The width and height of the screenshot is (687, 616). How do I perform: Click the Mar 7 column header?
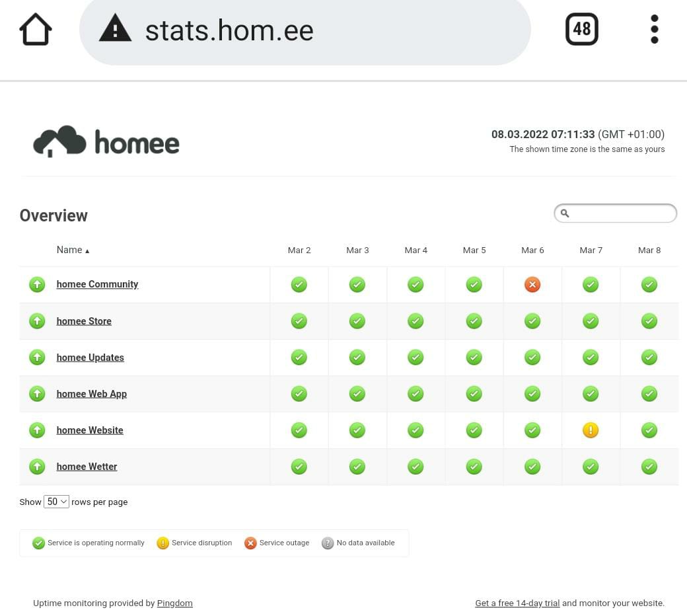click(591, 250)
